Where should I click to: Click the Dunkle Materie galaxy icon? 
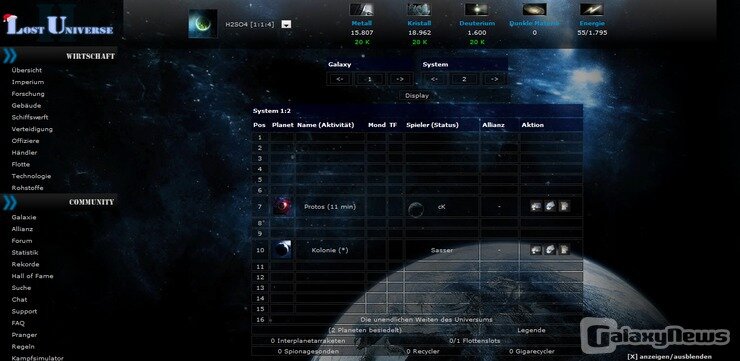point(534,9)
